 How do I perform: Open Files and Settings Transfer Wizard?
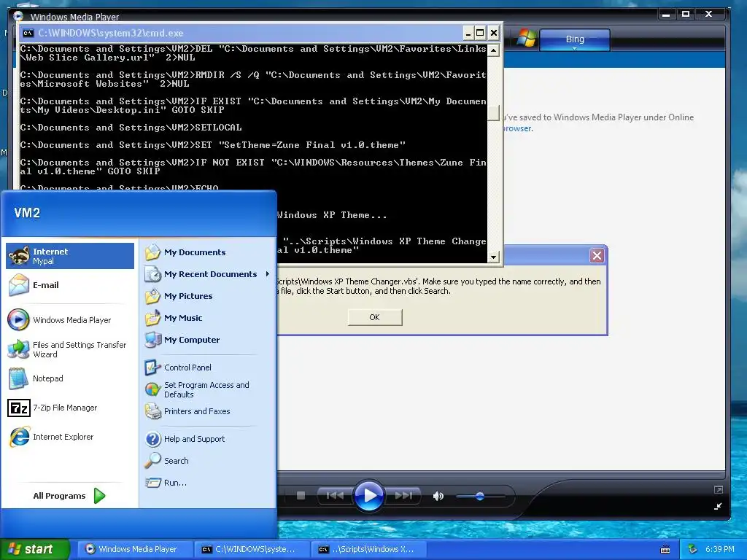click(x=70, y=349)
